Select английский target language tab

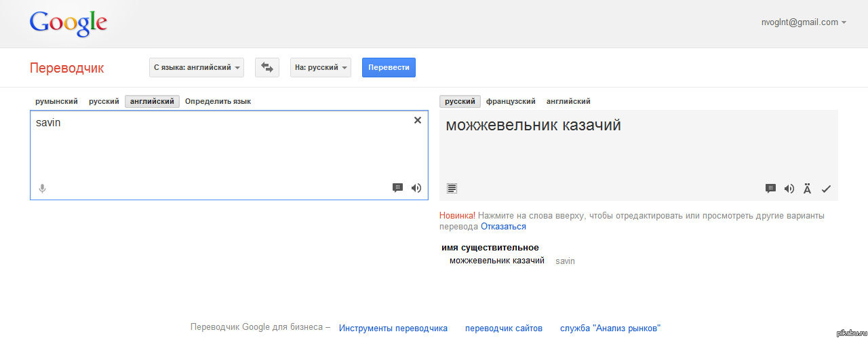[x=568, y=101]
